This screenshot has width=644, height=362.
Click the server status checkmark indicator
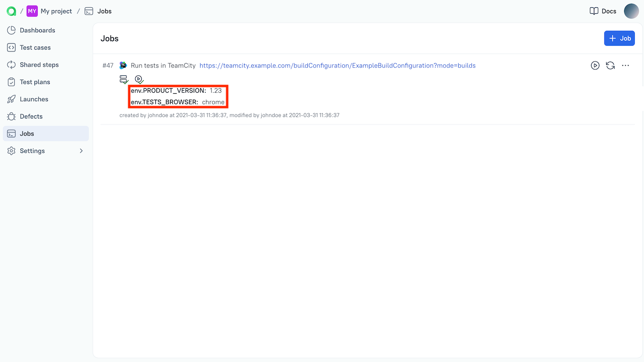(124, 79)
